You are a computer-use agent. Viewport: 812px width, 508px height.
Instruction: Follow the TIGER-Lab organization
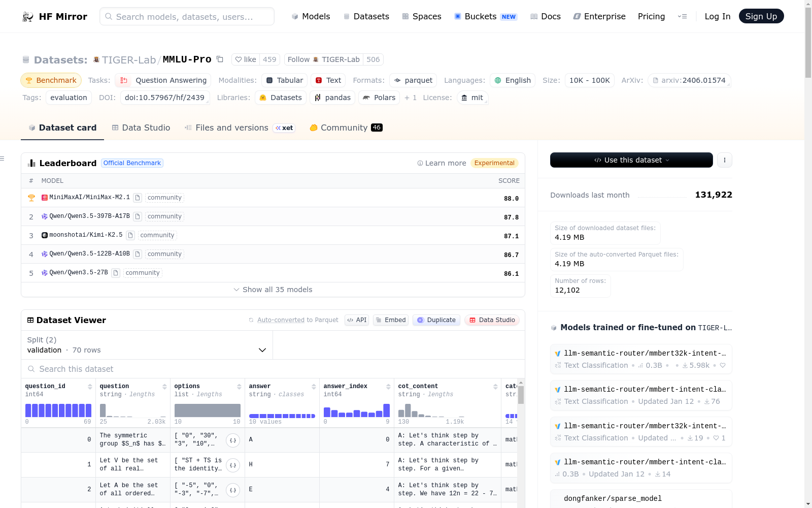[324, 59]
